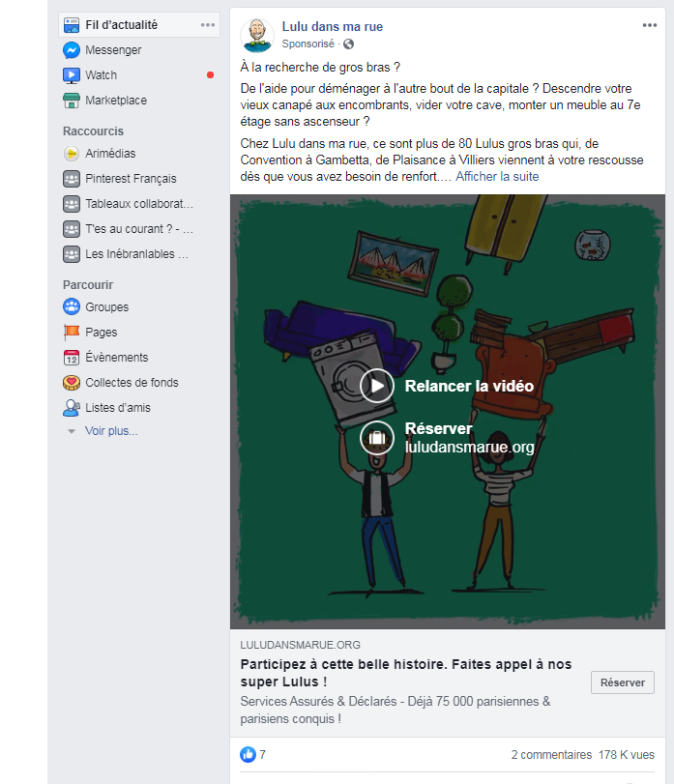Open the Arimédias shortcut
The height and width of the screenshot is (784, 674).
109,154
